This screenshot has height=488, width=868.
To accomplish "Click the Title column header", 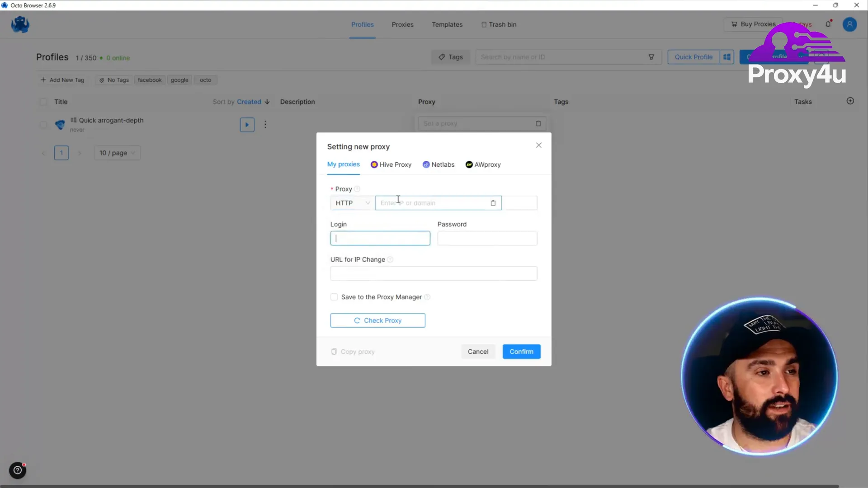I will click(61, 102).
